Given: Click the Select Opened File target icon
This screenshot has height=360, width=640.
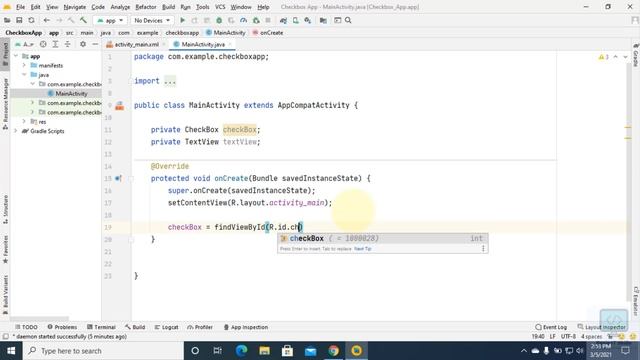Looking at the screenshot, I should [43, 44].
